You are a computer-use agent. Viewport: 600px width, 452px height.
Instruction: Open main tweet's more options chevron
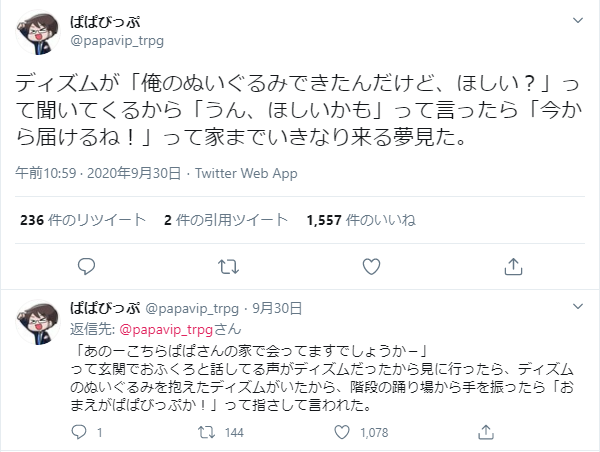(x=577, y=22)
